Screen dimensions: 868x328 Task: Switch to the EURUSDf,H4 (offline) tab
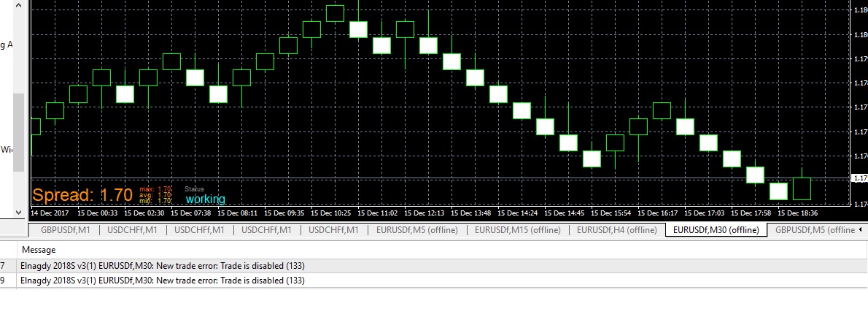[616, 230]
